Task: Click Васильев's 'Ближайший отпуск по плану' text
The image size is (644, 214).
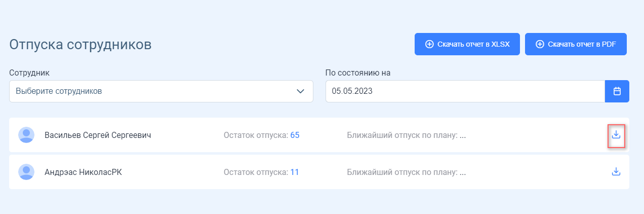Action: coord(407,135)
